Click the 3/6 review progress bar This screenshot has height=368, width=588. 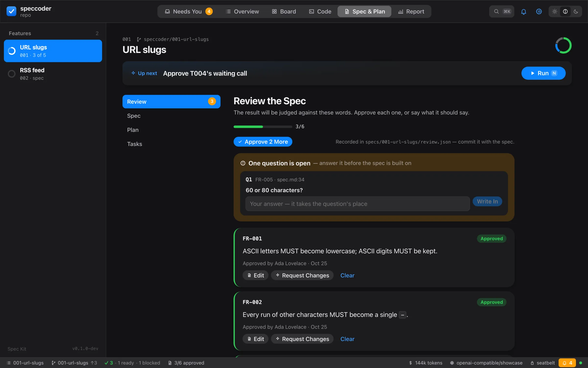click(x=263, y=127)
